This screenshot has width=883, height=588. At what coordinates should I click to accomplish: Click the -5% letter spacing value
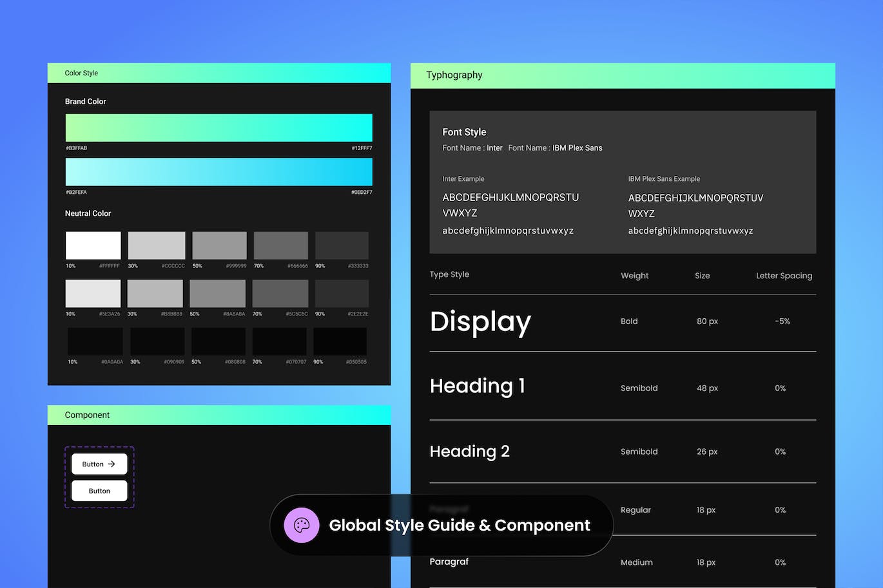pos(782,321)
